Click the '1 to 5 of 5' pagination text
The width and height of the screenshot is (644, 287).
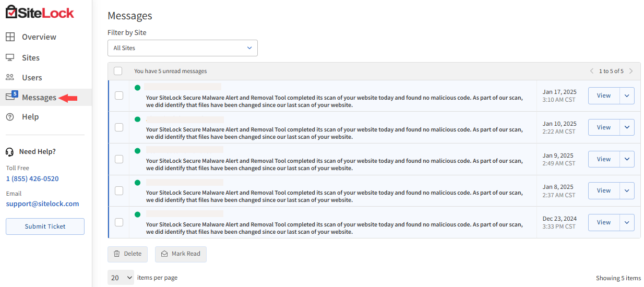(611, 71)
